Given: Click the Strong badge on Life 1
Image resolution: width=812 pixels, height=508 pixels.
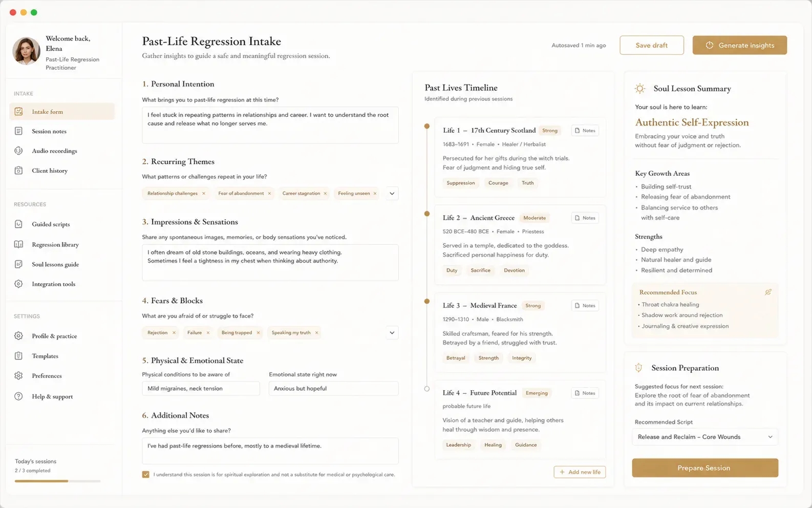Looking at the screenshot, I should click(x=550, y=131).
